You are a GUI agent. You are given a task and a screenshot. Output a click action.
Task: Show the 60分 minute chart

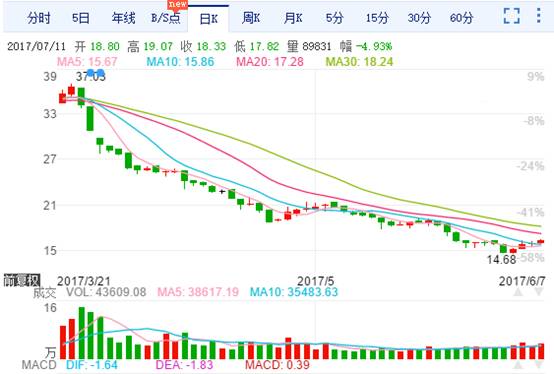[461, 18]
